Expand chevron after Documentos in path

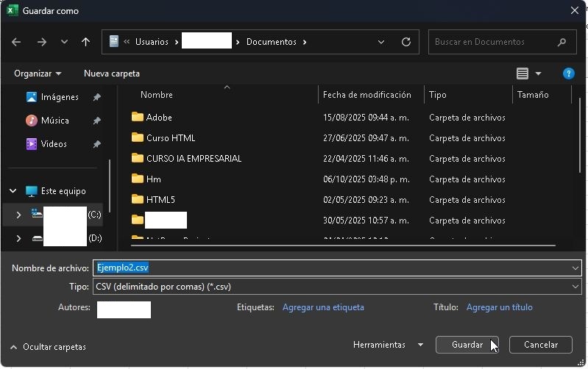click(305, 42)
